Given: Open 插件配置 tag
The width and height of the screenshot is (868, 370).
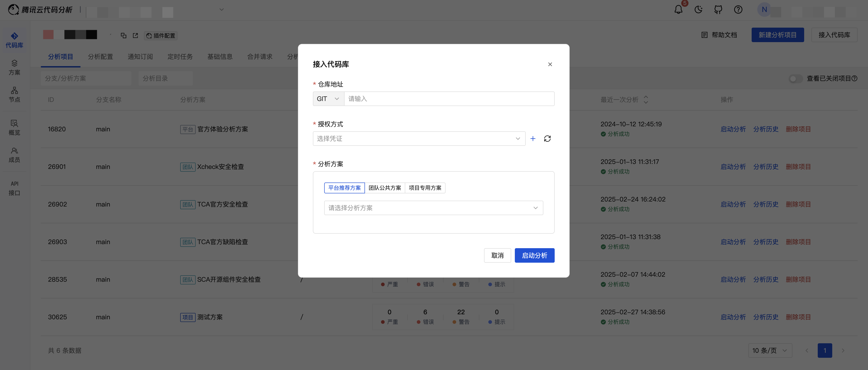Looking at the screenshot, I should (x=161, y=35).
